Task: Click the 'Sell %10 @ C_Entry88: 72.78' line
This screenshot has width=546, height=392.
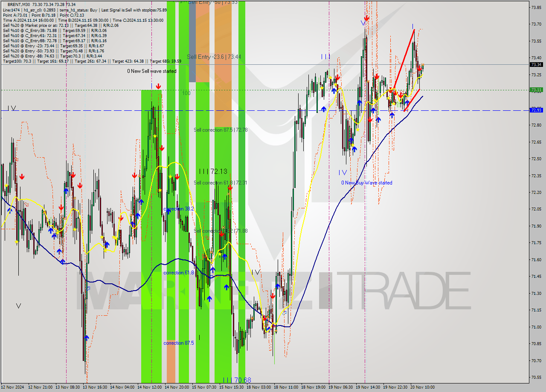Action: (x=55, y=40)
